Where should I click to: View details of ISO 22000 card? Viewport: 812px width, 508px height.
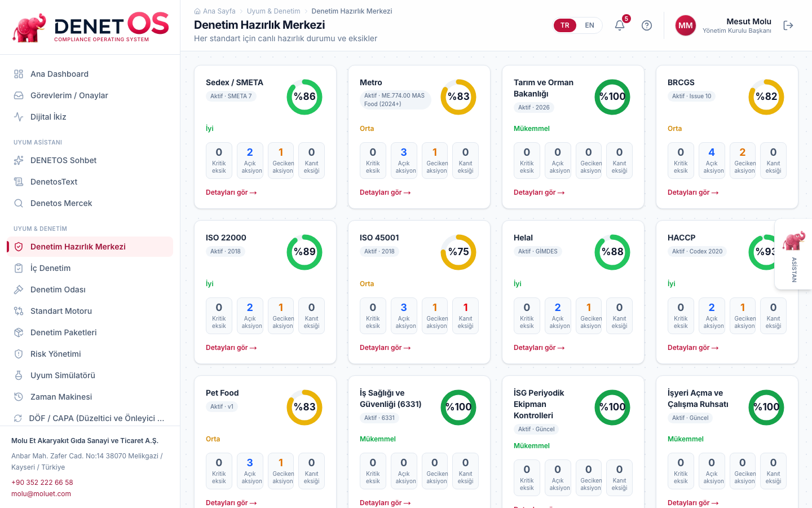pyautogui.click(x=231, y=348)
